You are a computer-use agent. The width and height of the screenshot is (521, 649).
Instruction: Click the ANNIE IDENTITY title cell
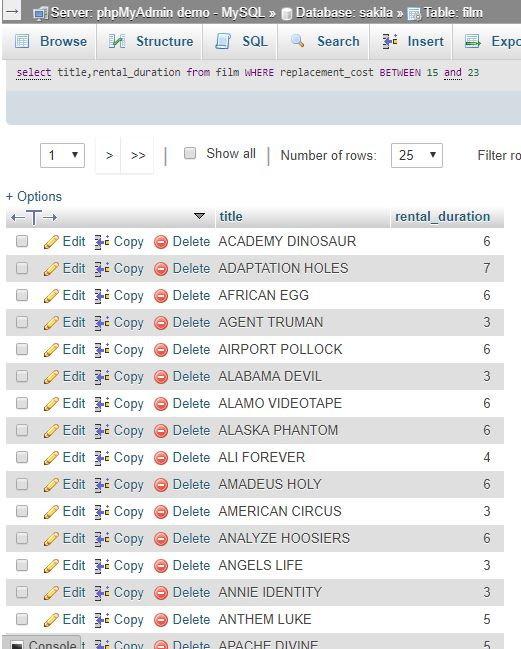click(270, 592)
